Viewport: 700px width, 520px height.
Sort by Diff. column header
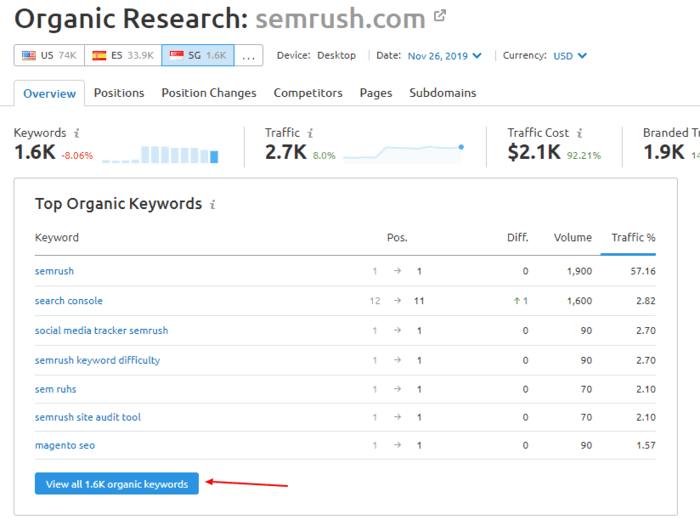pos(517,237)
